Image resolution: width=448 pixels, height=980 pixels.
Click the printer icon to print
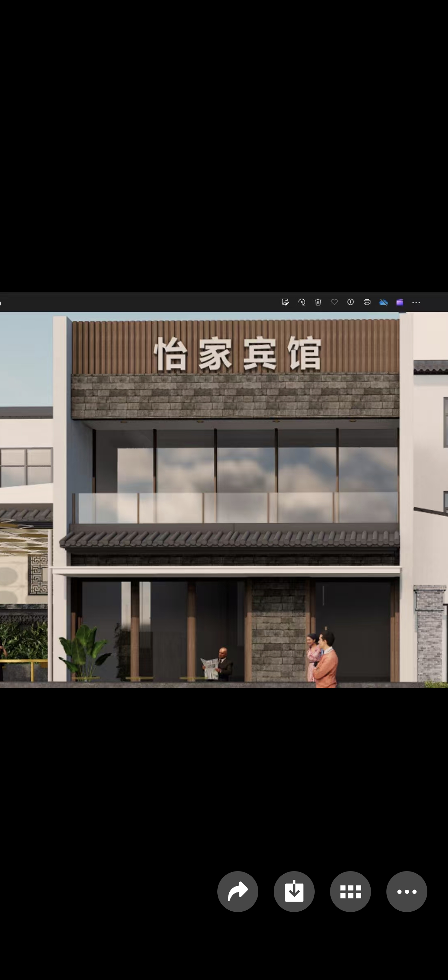click(367, 302)
